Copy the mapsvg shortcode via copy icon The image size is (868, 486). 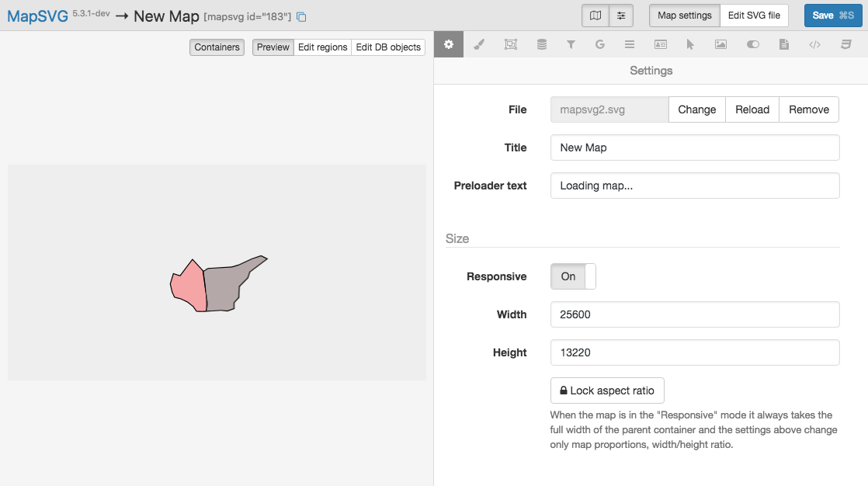pos(301,17)
